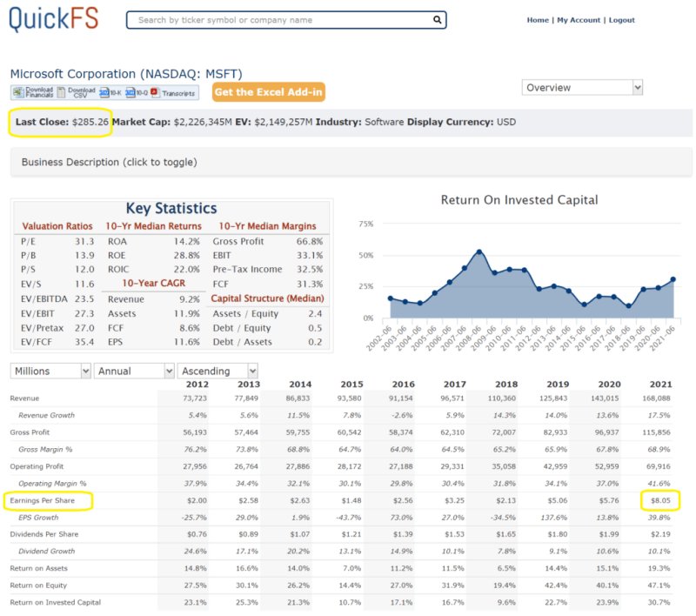Click the Download Financials Excel icon

pyautogui.click(x=18, y=92)
